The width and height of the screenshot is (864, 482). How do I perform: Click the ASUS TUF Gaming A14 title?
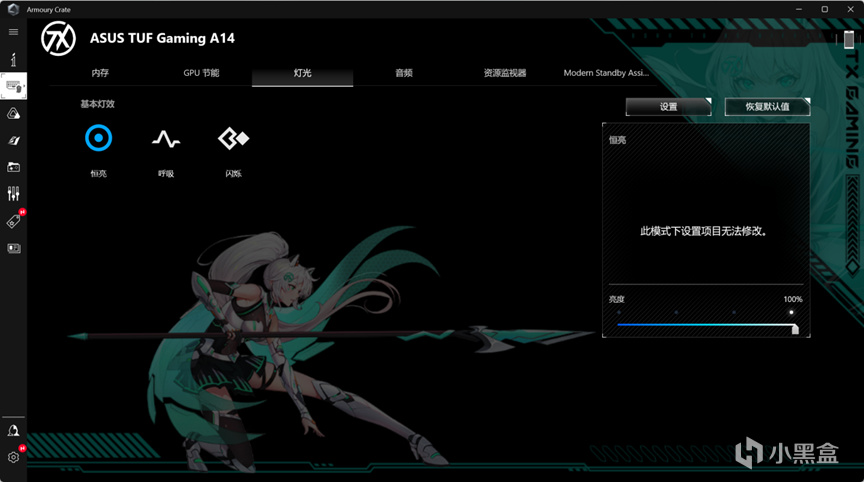[x=163, y=38]
